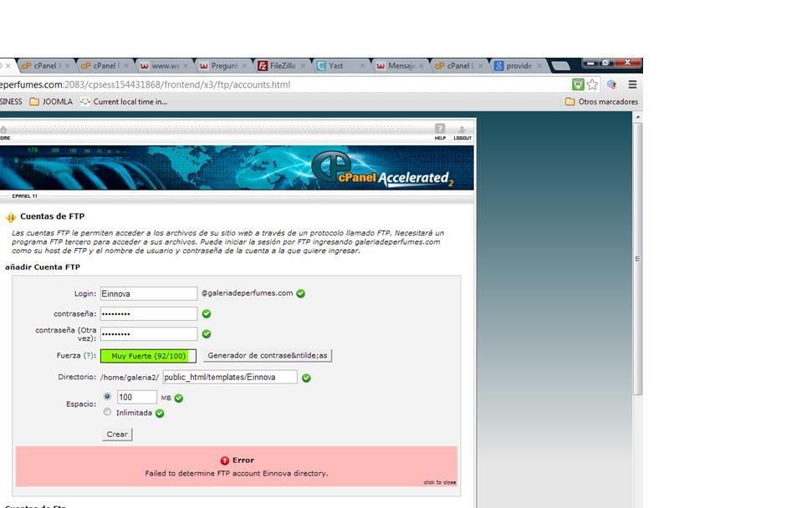Switch to the www.we tab
Screen dimensions: 812x508
[165, 66]
